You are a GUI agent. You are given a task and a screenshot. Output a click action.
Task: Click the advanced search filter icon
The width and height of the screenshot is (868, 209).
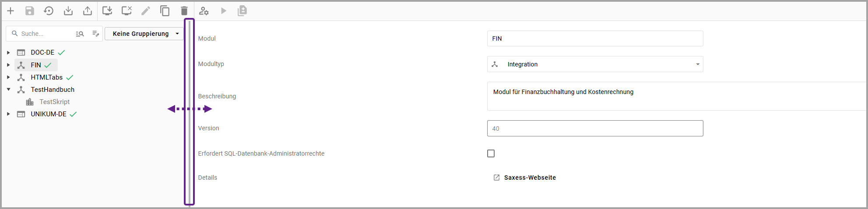point(80,34)
